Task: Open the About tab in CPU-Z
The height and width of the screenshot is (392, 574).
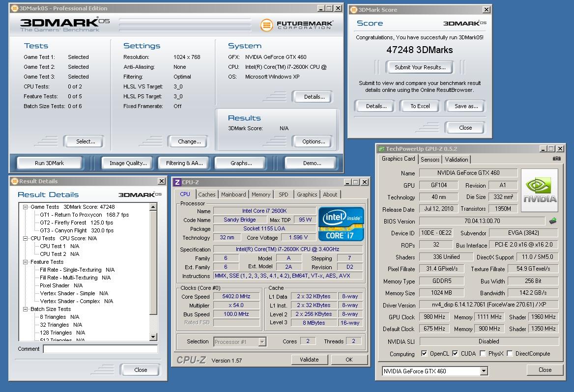Action: click(330, 195)
